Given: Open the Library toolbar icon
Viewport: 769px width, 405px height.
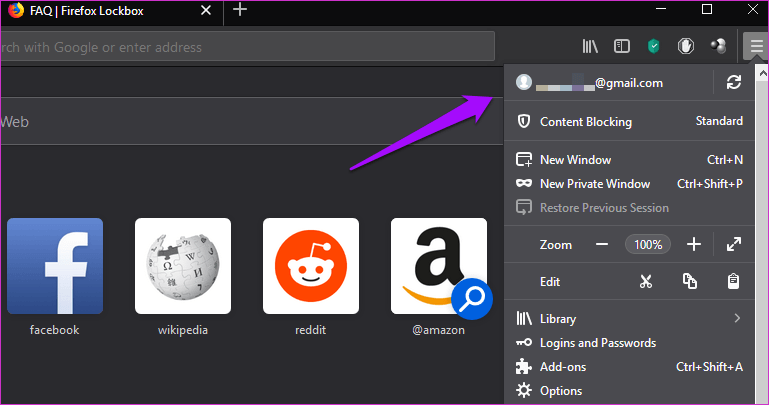Looking at the screenshot, I should click(x=590, y=47).
